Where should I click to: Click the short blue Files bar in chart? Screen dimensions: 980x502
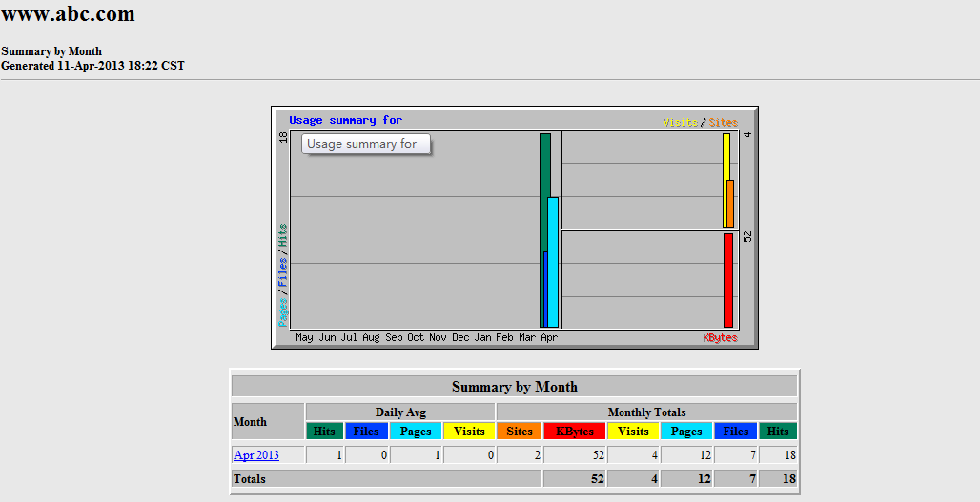tap(545, 289)
